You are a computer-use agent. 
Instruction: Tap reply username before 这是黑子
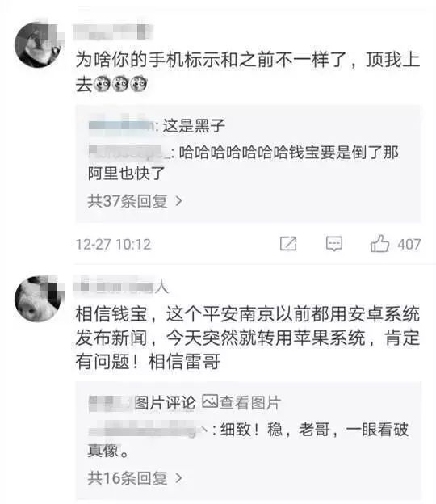tap(121, 125)
